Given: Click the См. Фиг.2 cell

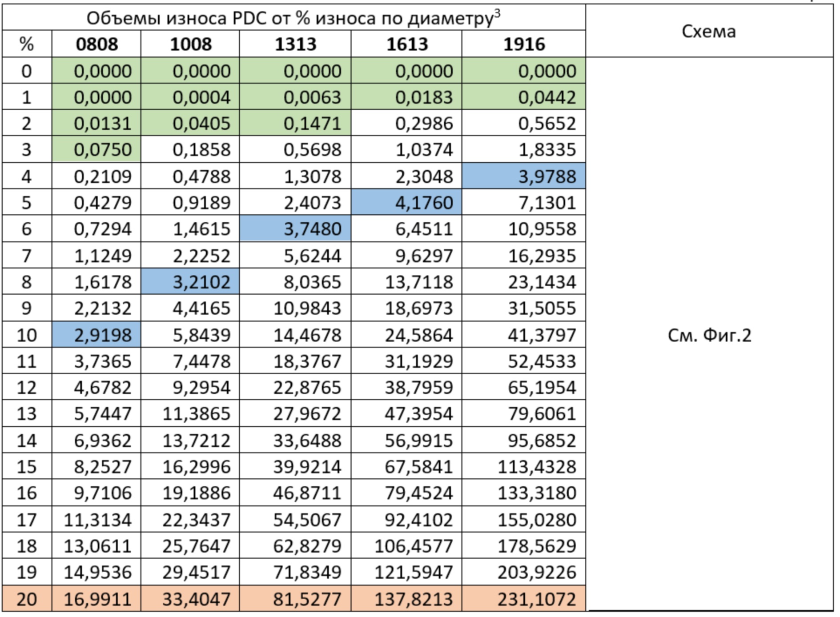Looking at the screenshot, I should click(x=709, y=335).
